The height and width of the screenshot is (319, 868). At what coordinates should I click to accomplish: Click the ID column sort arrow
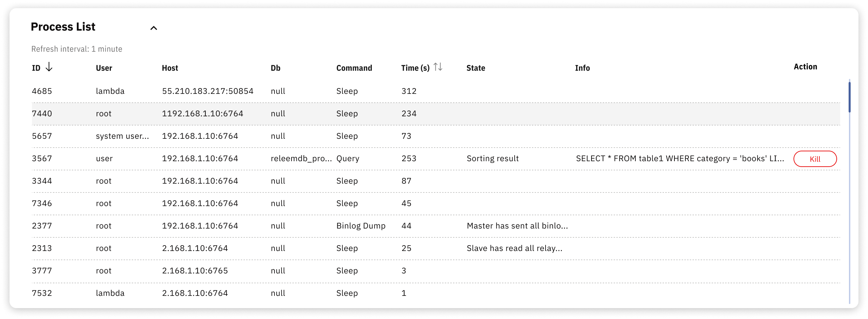[x=50, y=67]
